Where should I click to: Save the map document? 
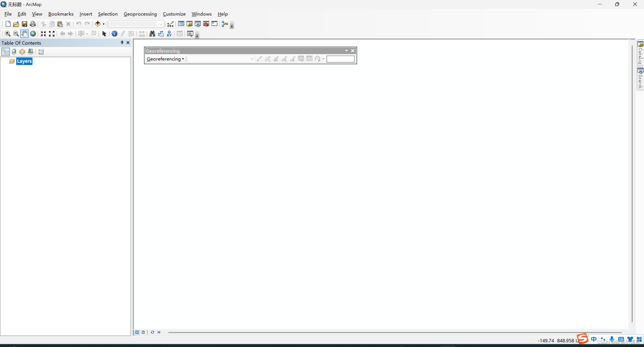[24, 24]
